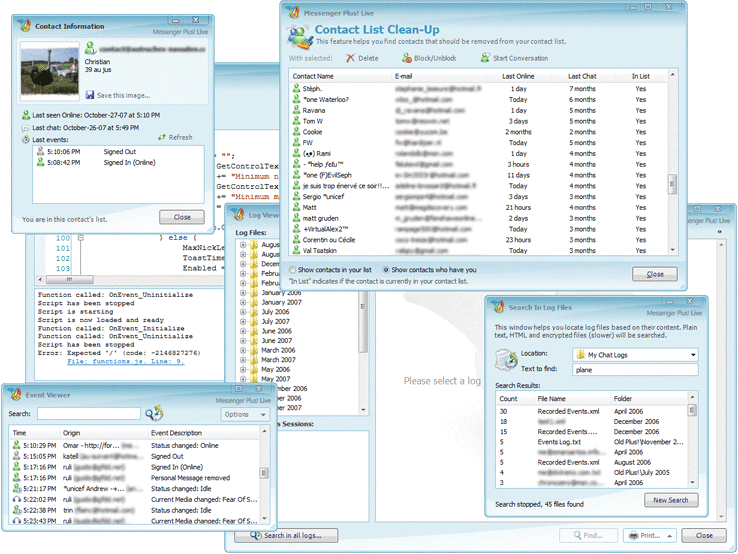Click the contact's ostrich display picture

[x=50, y=71]
